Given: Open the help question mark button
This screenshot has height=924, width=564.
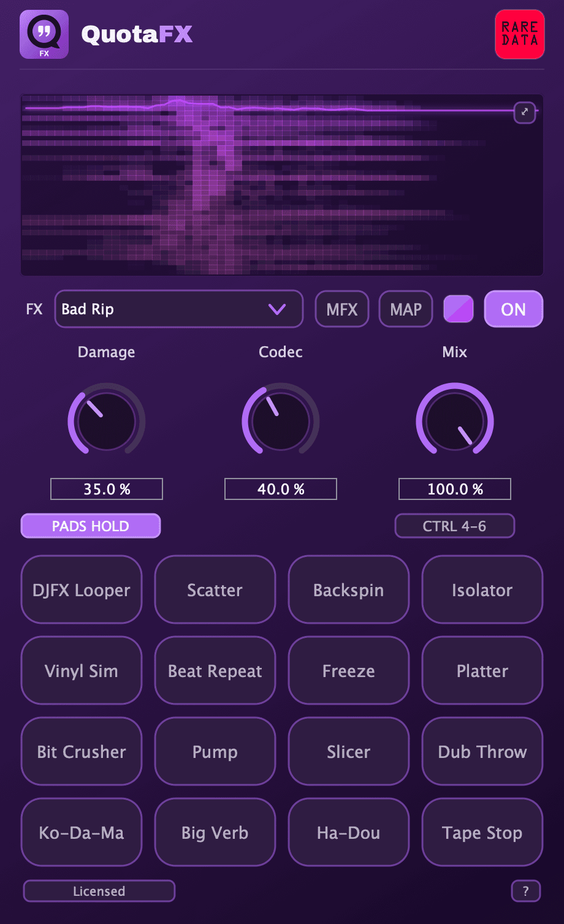Looking at the screenshot, I should (526, 892).
